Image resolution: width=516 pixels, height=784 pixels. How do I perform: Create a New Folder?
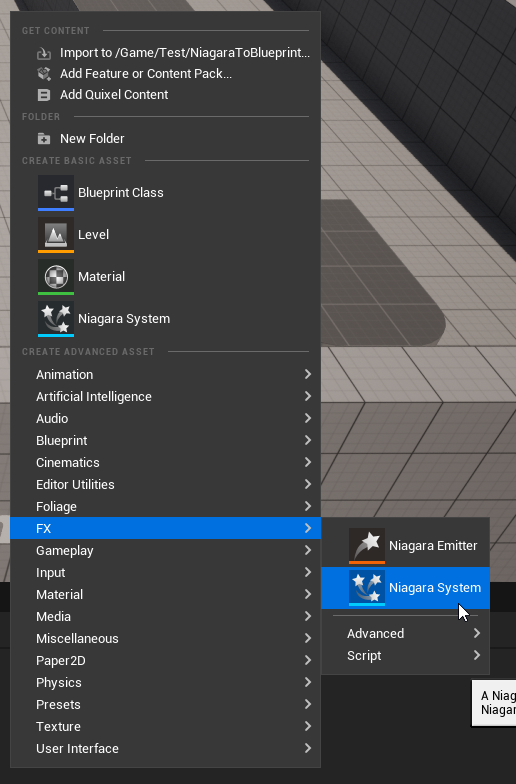(x=165, y=138)
